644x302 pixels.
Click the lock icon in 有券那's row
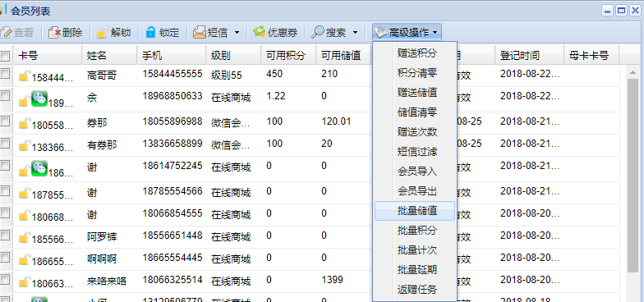[25, 145]
